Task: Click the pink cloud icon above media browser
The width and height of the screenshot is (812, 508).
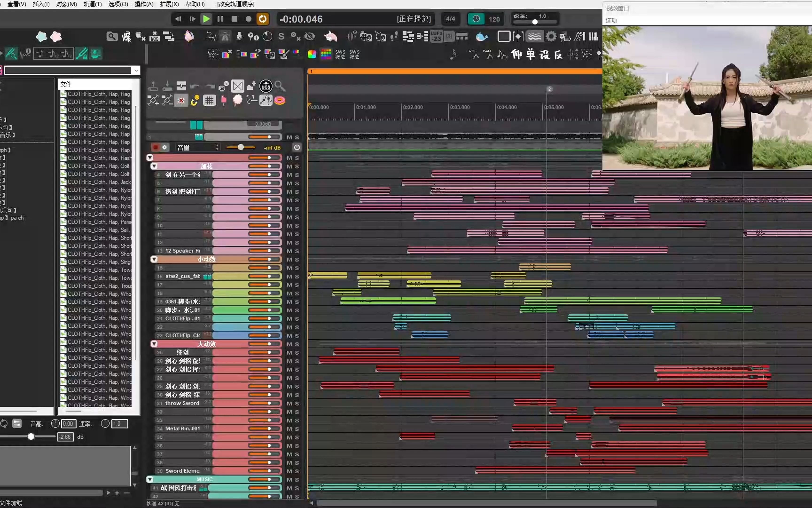Action: (56, 36)
